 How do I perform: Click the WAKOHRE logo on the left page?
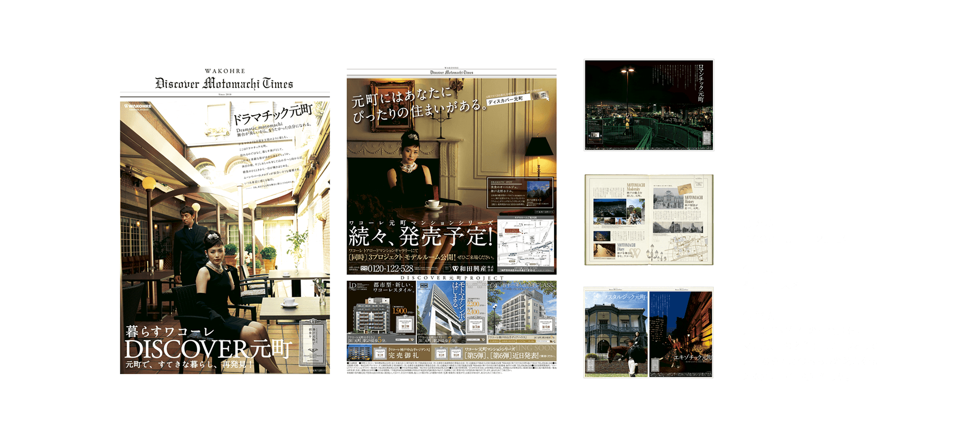tap(138, 106)
